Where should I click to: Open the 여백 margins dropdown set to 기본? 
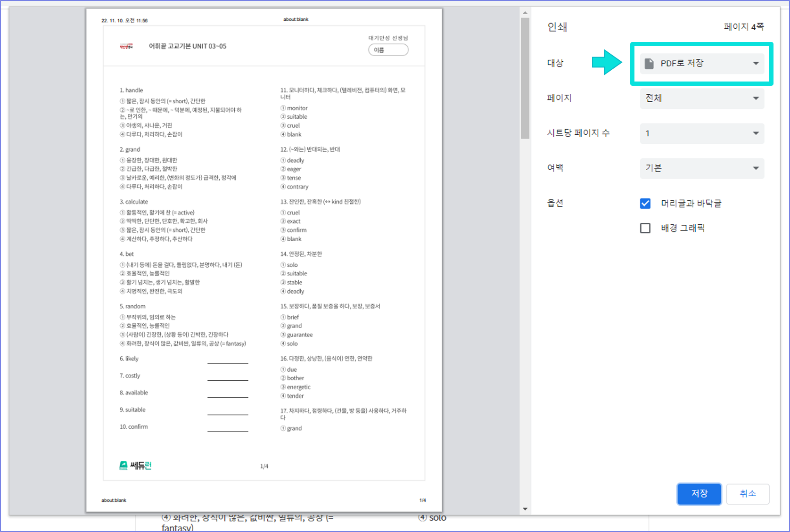pyautogui.click(x=701, y=168)
